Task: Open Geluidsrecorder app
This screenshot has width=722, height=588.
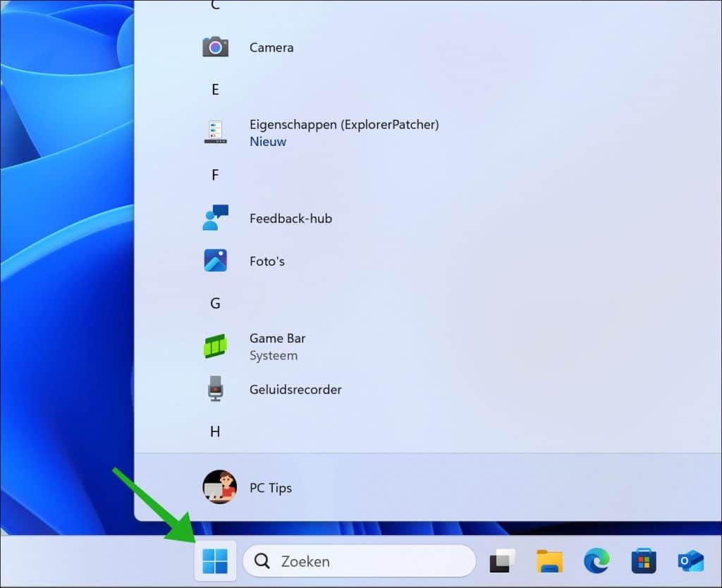Action: pyautogui.click(x=295, y=389)
